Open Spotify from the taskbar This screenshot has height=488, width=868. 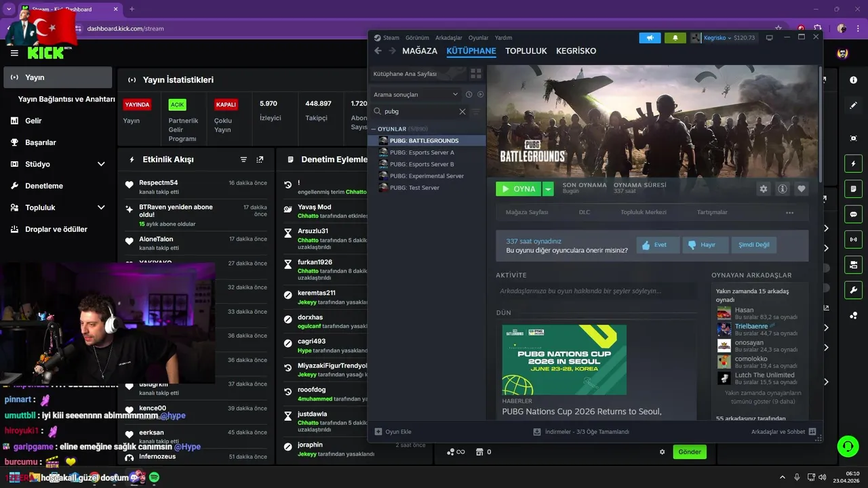154,478
